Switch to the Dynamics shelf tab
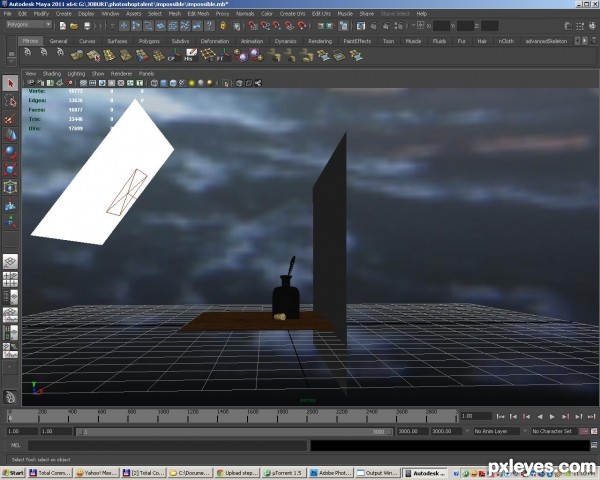Screen dimensions: 600x480 [x=285, y=41]
